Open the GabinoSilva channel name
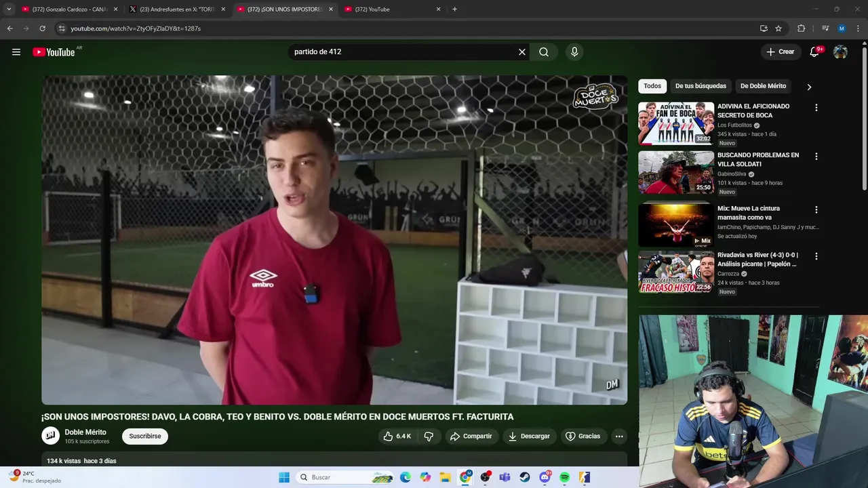 732,174
